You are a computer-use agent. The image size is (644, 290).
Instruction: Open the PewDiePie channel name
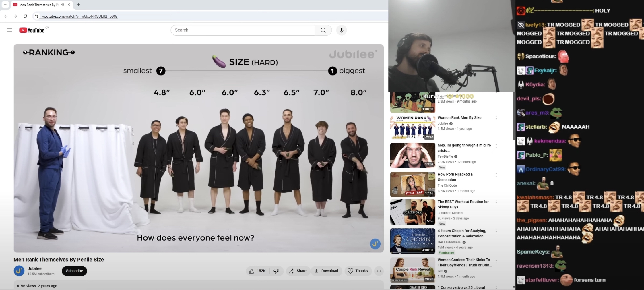click(445, 156)
